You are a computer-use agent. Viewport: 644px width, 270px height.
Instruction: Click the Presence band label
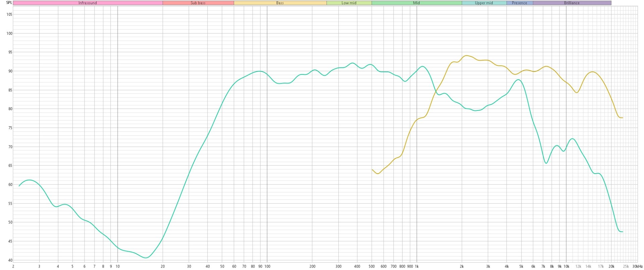point(519,3)
